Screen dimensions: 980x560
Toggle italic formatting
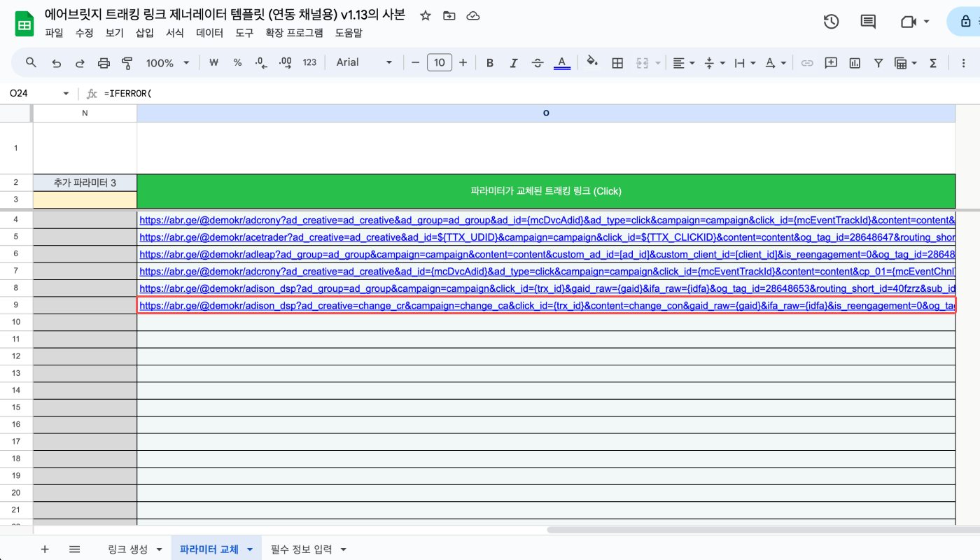514,63
